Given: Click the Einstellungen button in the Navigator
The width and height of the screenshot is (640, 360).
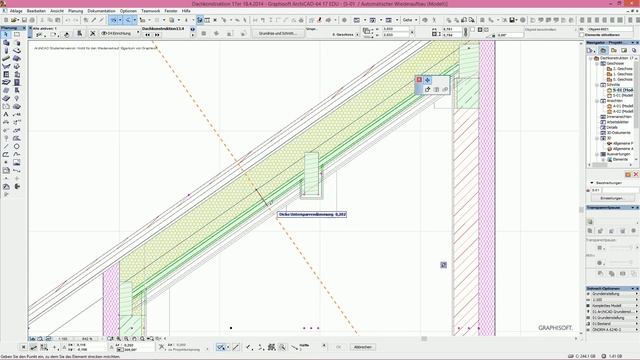Looking at the screenshot, I should [x=612, y=198].
